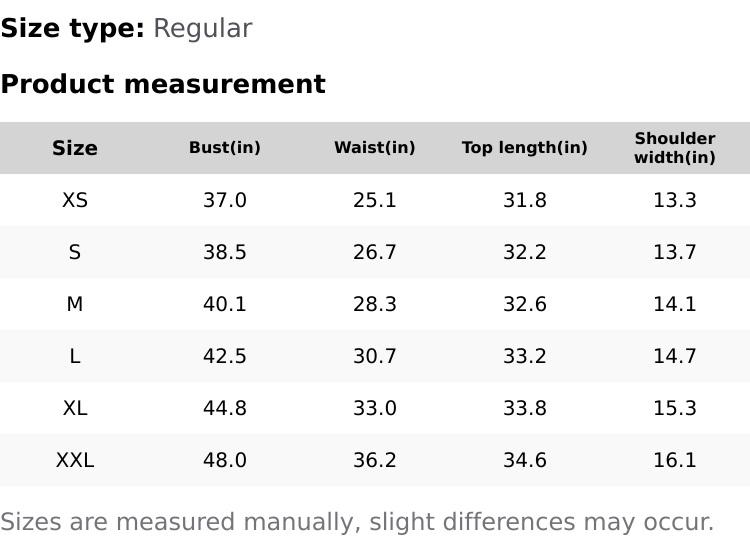This screenshot has width=750, height=558.
Task: Click the XXL shoulder width value 16.1
Action: (675, 460)
